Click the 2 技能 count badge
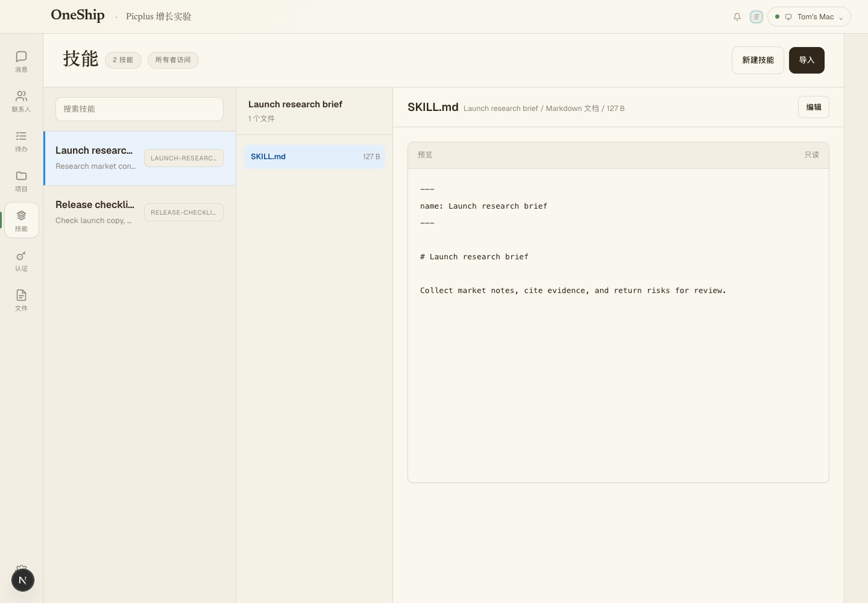868x603 pixels. [x=123, y=60]
